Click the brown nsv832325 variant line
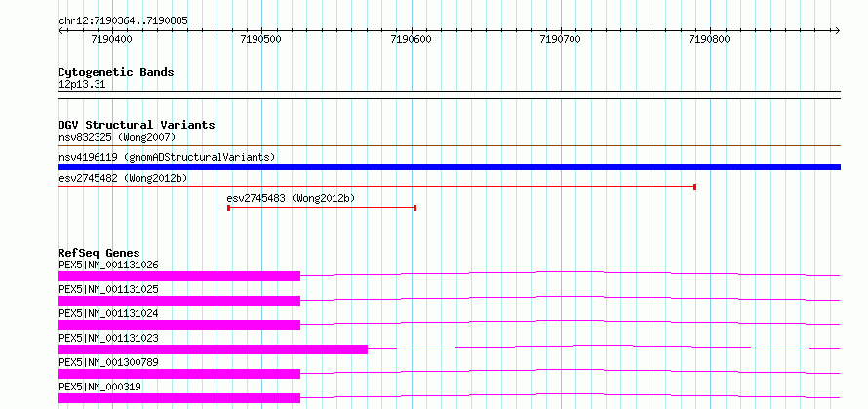The width and height of the screenshot is (868, 409). click(x=449, y=146)
